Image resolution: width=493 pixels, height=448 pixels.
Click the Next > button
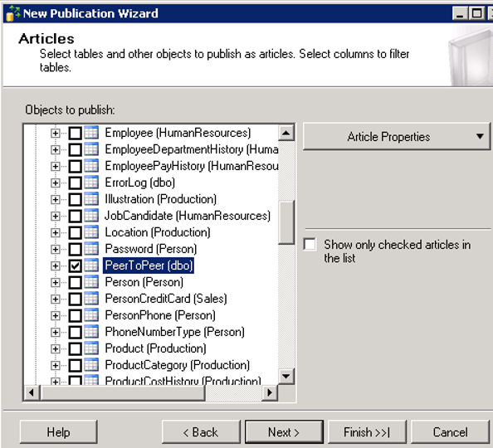(284, 432)
